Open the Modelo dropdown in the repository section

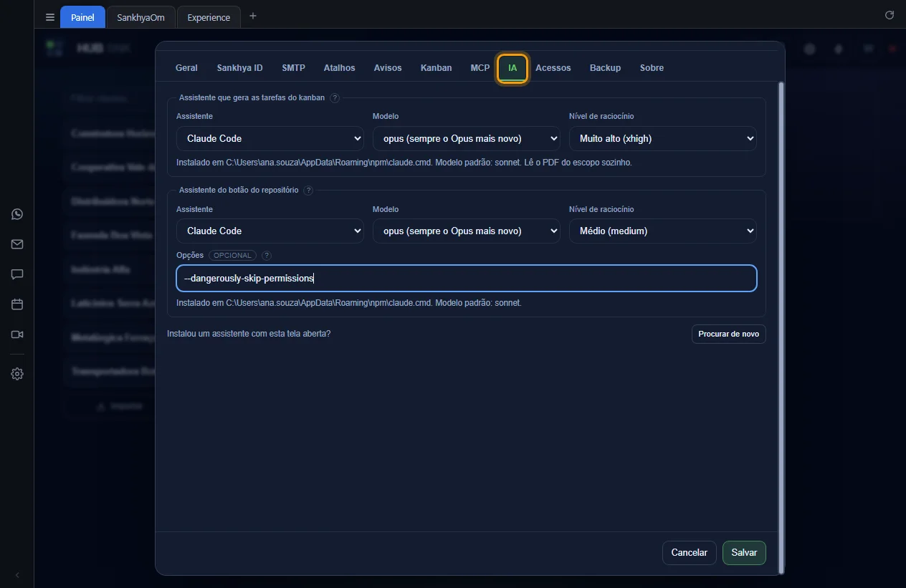click(467, 231)
